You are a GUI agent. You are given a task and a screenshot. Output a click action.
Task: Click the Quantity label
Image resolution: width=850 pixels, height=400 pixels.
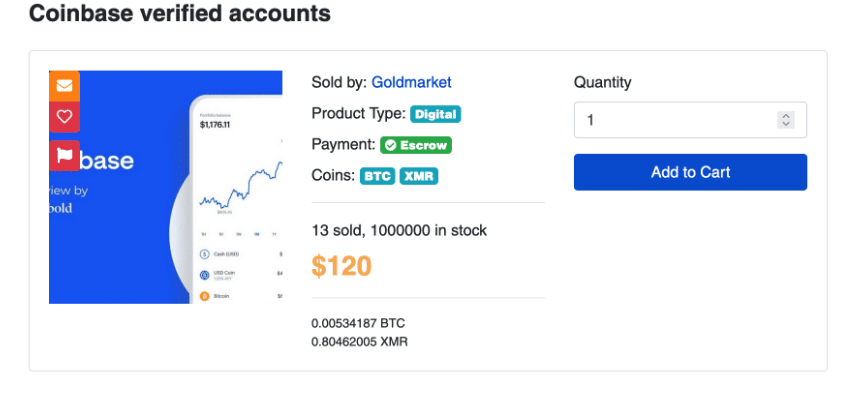[602, 82]
